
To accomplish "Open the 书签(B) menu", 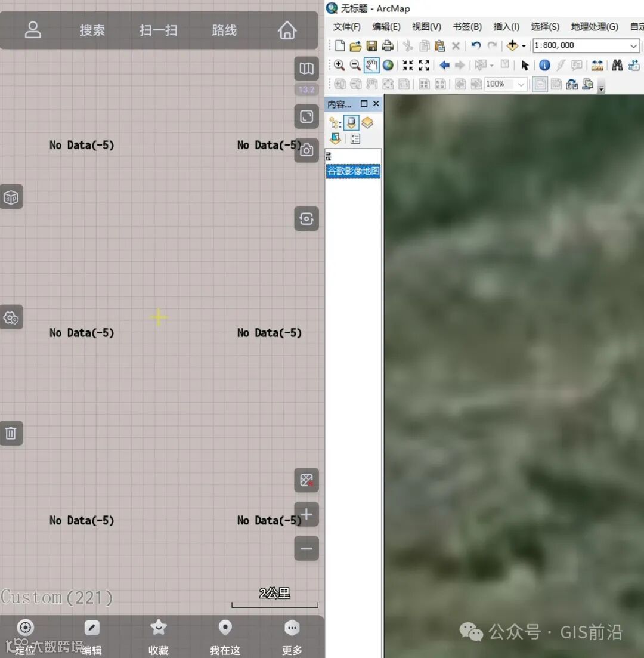I will point(467,27).
